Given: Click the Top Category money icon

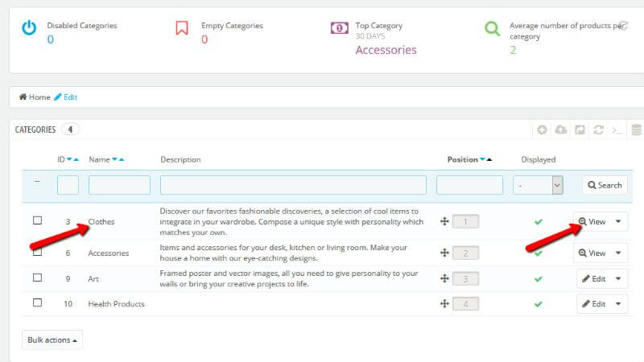Looking at the screenshot, I should [339, 28].
